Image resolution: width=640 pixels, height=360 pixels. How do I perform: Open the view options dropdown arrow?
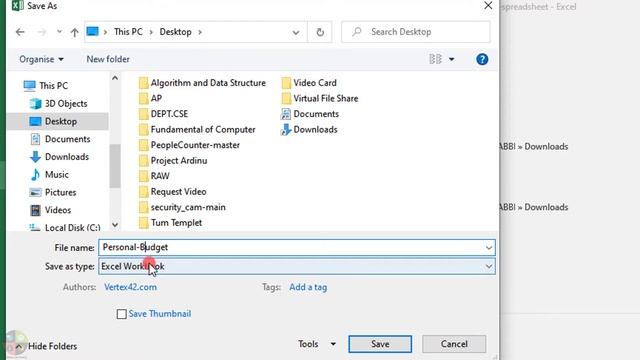(x=451, y=60)
